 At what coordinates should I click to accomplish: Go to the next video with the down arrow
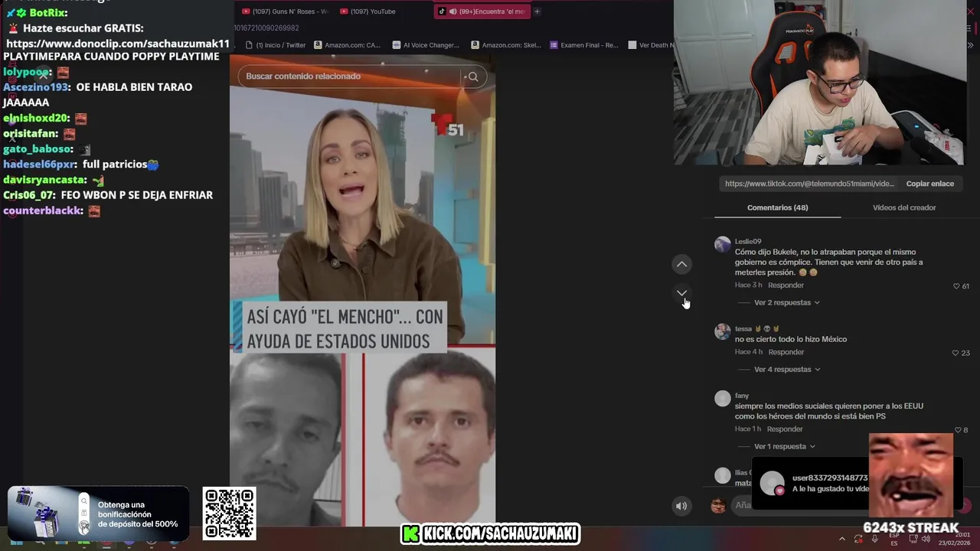pyautogui.click(x=681, y=293)
